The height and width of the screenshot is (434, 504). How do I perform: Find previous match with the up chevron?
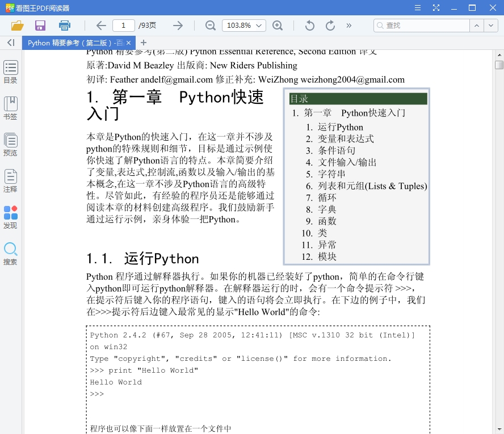coord(477,26)
